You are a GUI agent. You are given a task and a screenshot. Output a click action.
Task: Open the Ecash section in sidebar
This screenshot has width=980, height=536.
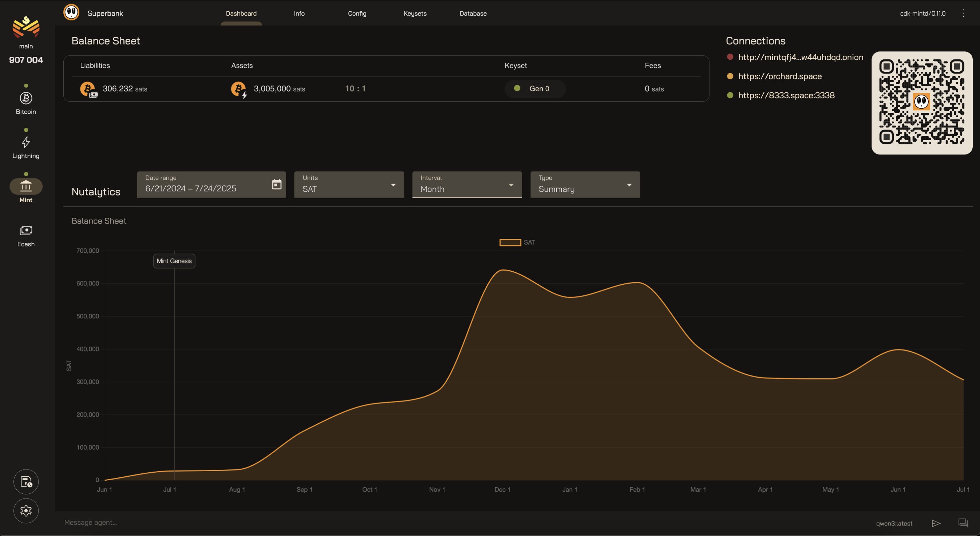(x=26, y=235)
